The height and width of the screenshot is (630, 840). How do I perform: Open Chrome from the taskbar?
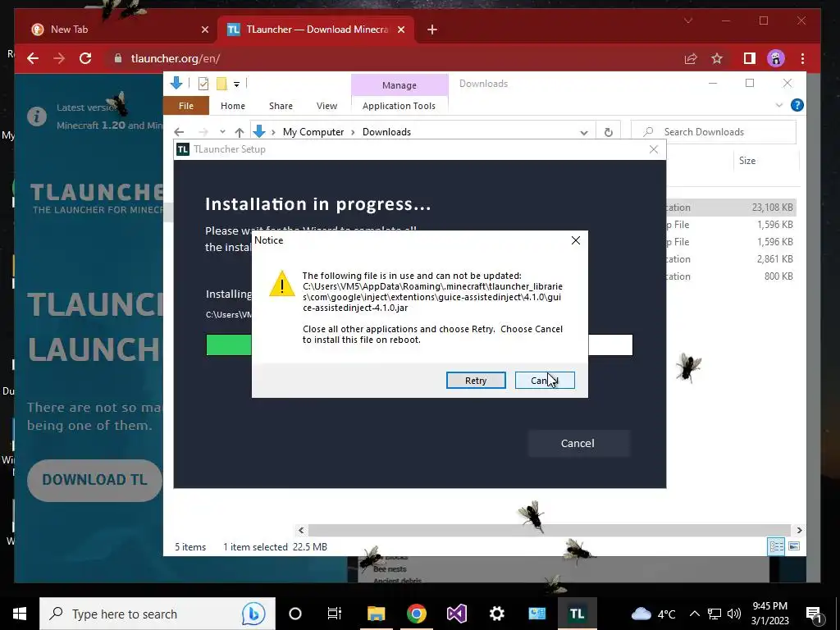[416, 614]
